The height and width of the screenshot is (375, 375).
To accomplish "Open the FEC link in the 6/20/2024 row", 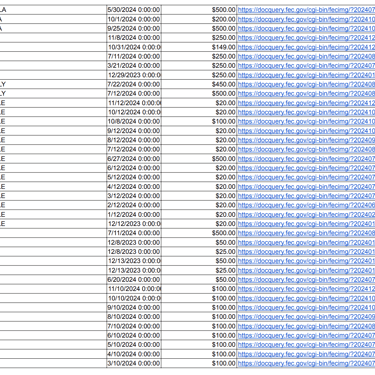I will point(306,280).
